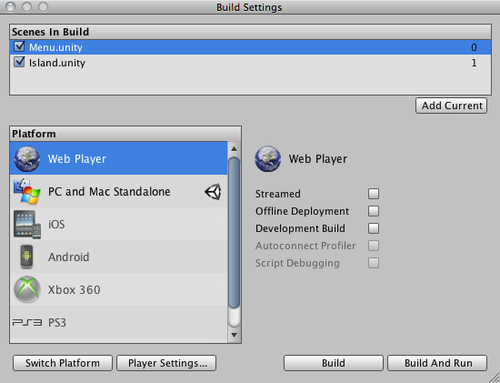Open Player Settings

166,363
